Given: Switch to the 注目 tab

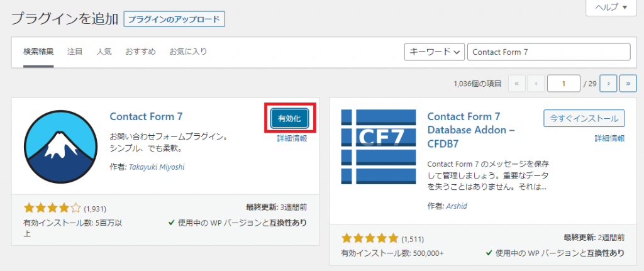Looking at the screenshot, I should point(75,52).
